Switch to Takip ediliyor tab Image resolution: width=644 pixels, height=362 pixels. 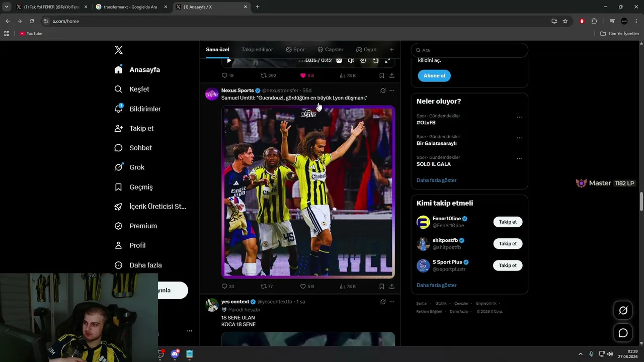(x=257, y=50)
